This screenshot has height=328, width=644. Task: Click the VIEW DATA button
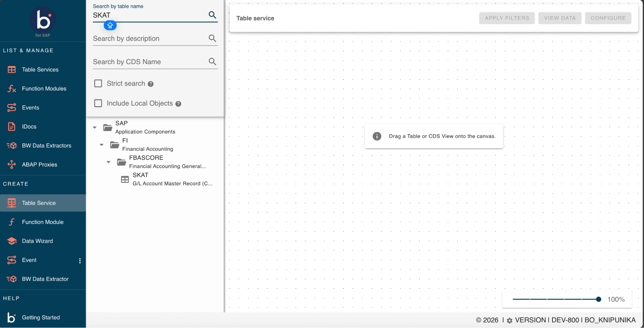click(x=560, y=18)
